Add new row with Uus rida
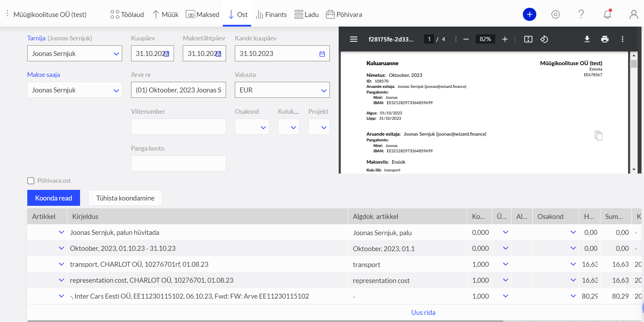 (423, 312)
